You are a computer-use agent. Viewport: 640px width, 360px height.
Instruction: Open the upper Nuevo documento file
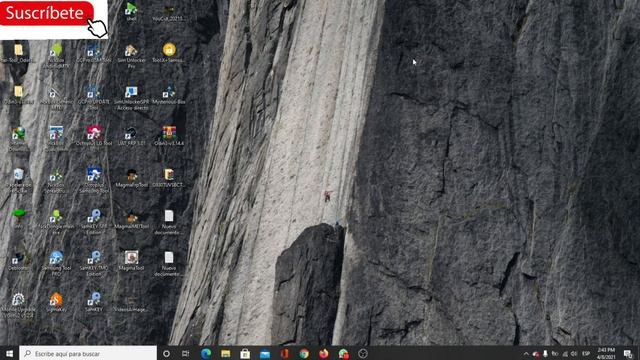[169, 222]
